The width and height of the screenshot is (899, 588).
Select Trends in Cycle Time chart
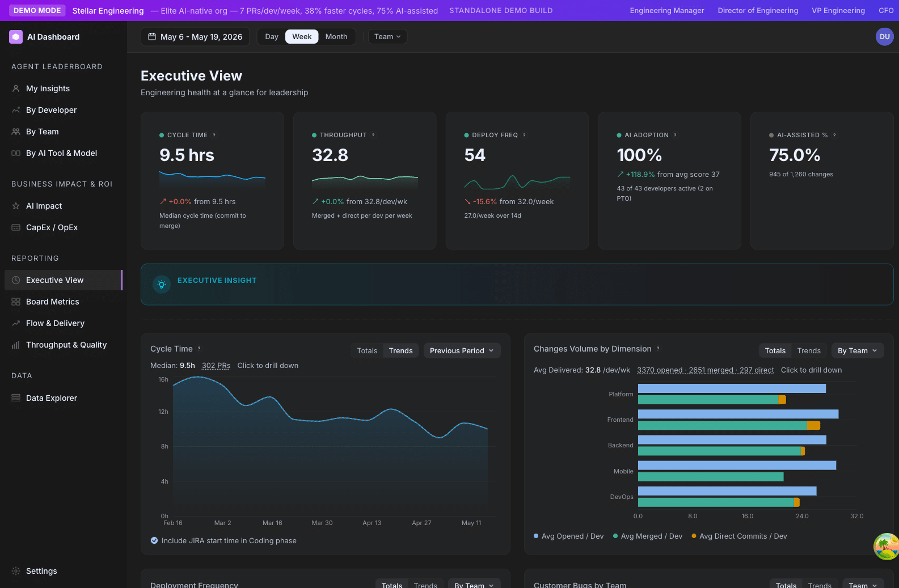point(401,351)
